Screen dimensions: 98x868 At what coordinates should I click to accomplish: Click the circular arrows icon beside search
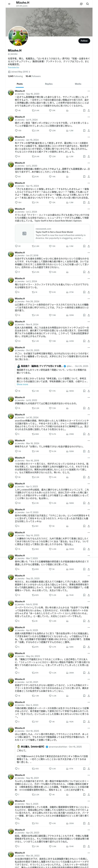tap(81, 4)
